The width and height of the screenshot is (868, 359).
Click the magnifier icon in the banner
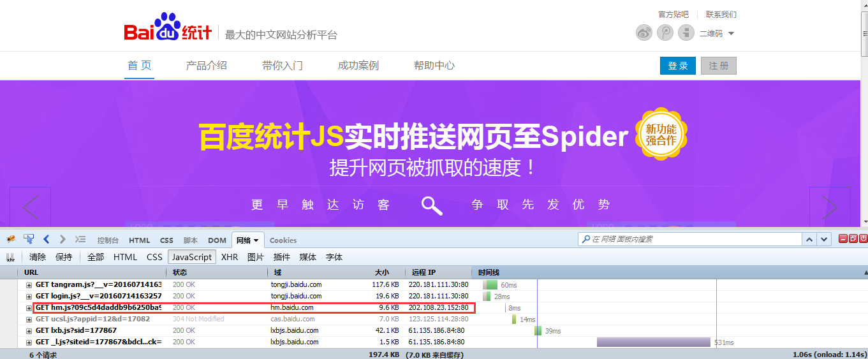432,205
